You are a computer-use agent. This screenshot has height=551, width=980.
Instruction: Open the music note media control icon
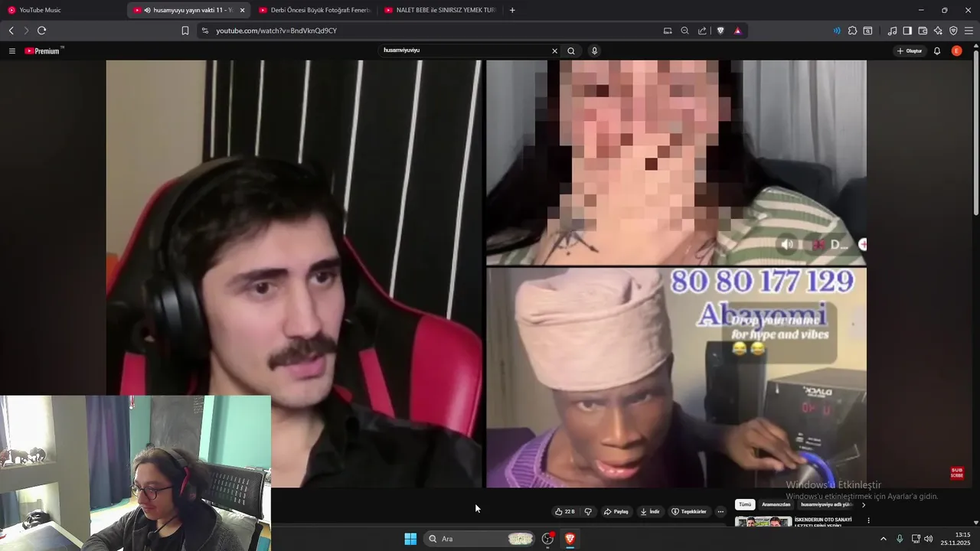coord(892,31)
